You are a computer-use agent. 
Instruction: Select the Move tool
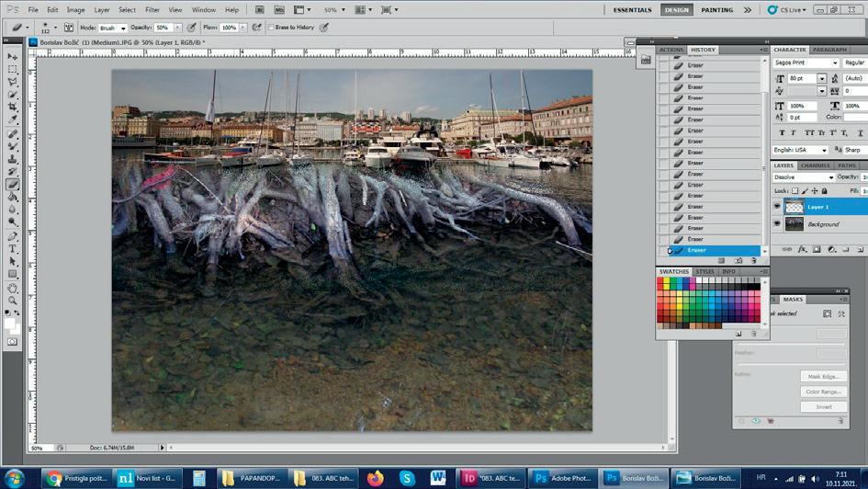pyautogui.click(x=12, y=57)
